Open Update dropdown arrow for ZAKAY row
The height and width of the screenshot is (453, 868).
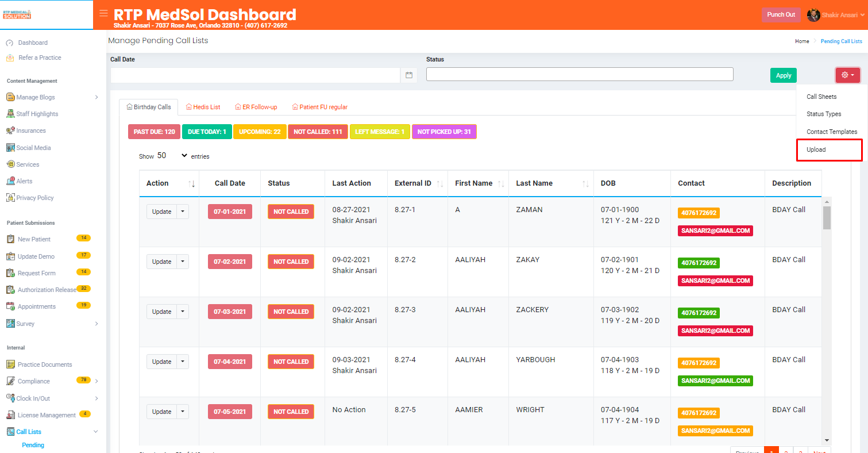coord(183,262)
